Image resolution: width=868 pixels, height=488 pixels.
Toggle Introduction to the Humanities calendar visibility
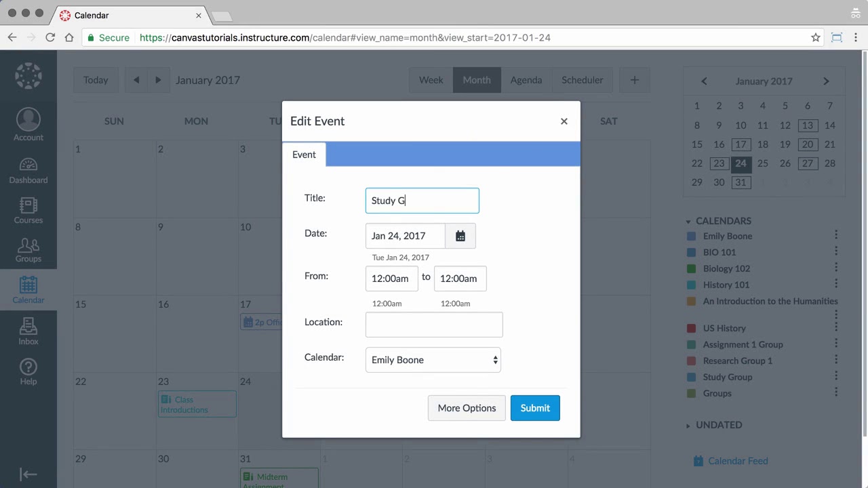click(691, 301)
